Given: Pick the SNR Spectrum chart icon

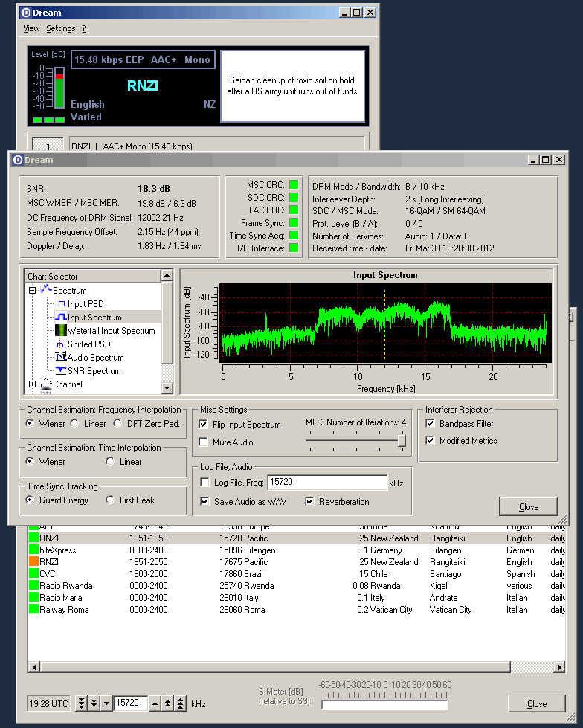Looking at the screenshot, I should coord(61,371).
